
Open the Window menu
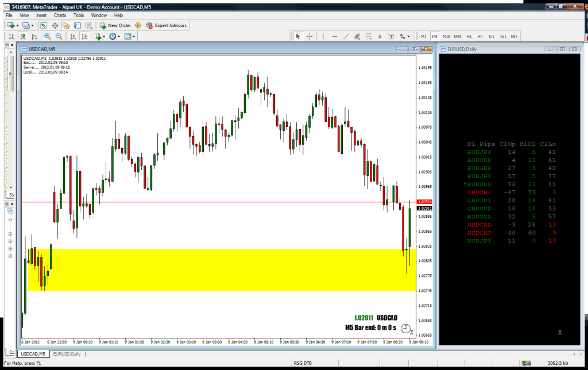(x=99, y=16)
